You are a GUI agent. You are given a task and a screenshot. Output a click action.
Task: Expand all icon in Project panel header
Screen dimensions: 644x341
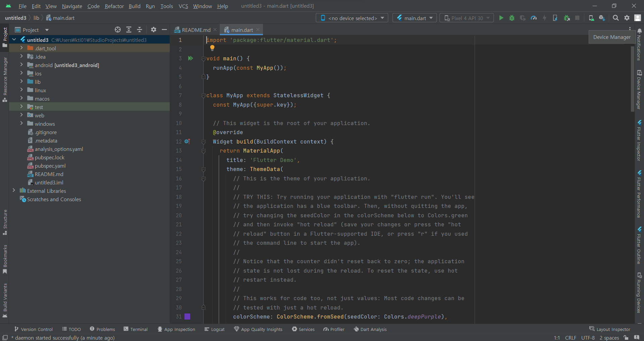(x=129, y=30)
